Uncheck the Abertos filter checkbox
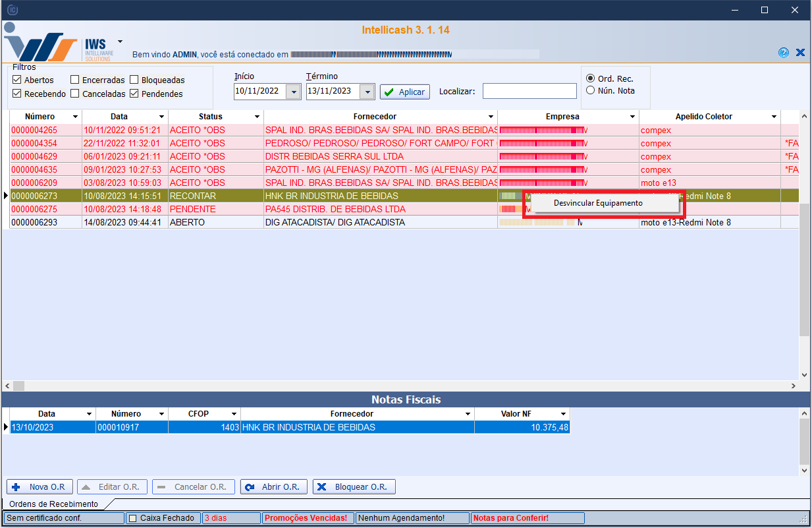This screenshot has height=528, width=812. click(17, 80)
